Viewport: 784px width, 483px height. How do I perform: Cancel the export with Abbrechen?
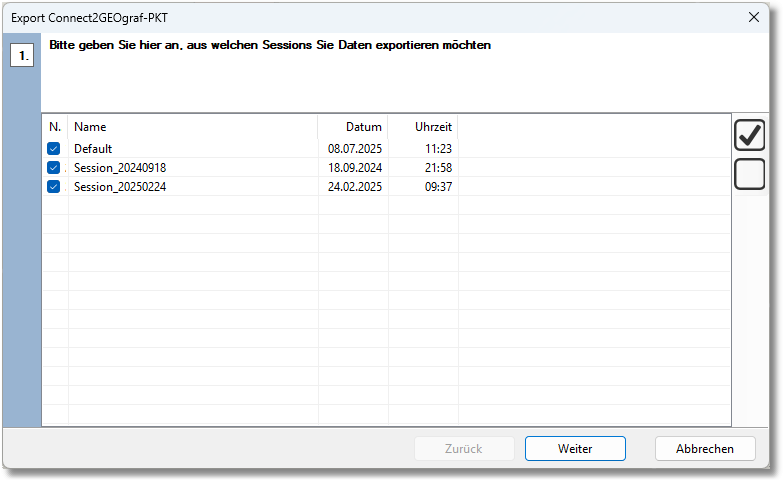(x=705, y=449)
